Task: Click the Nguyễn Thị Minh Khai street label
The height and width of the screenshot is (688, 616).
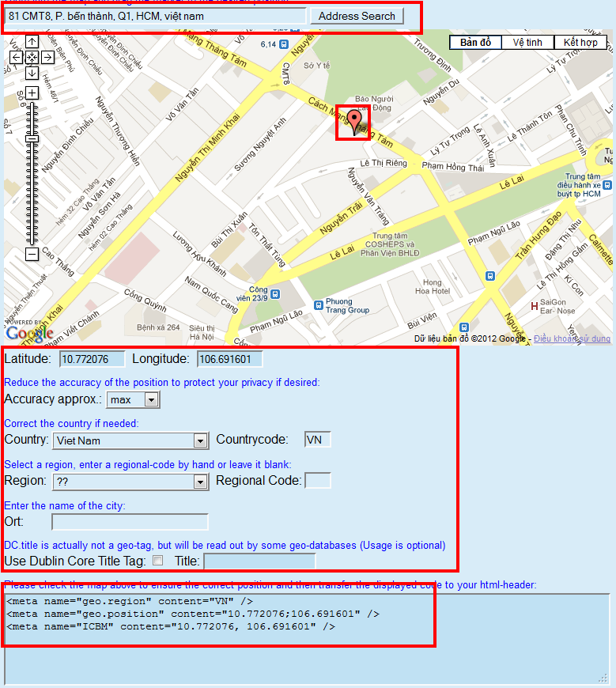Action: pos(207,147)
